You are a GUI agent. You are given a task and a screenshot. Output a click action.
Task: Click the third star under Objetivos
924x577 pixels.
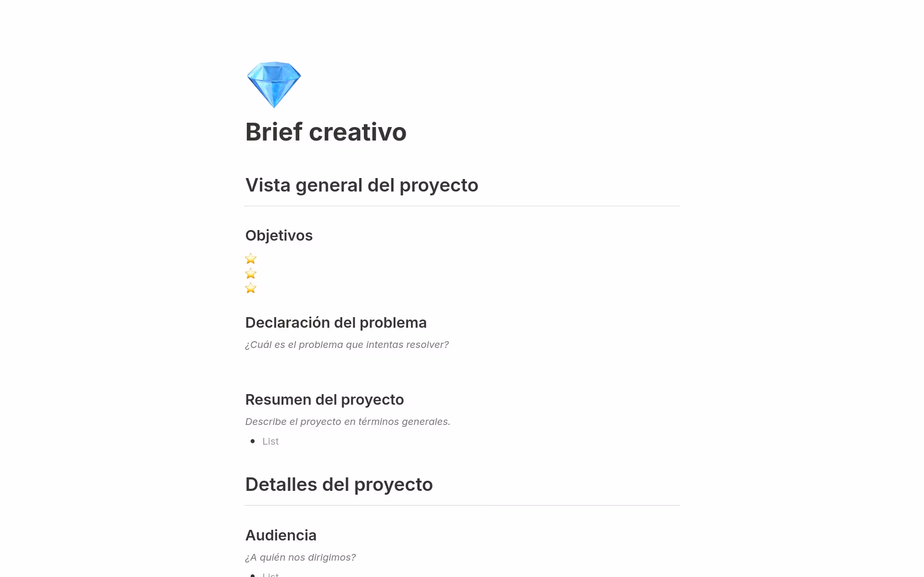pos(251,288)
